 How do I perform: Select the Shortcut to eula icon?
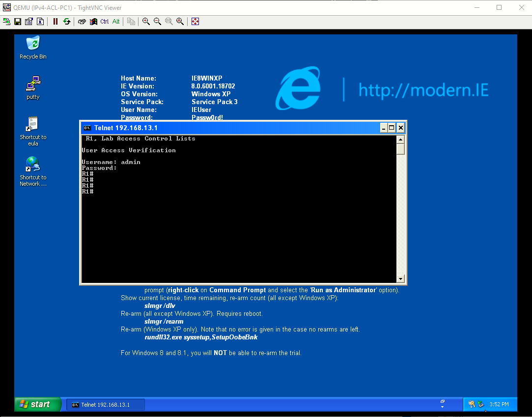33,131
